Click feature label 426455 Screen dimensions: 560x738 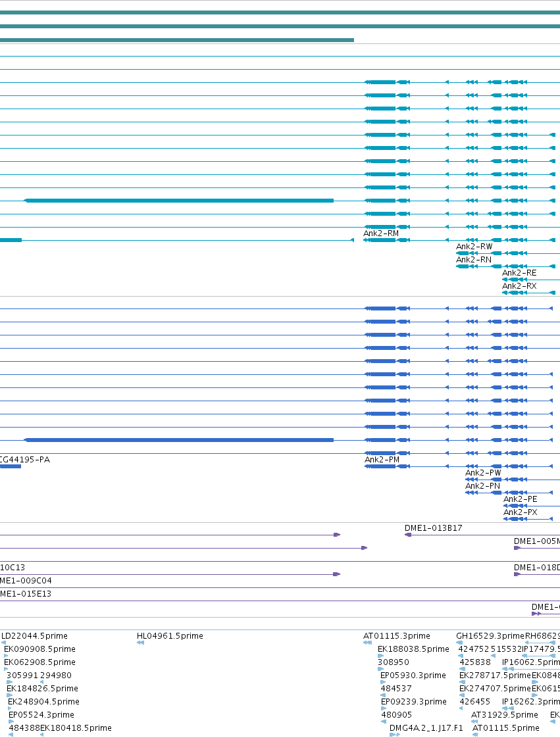point(474,702)
